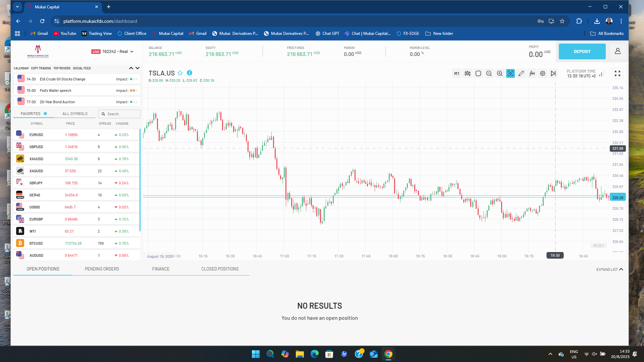Reload the page in Chrome
The width and height of the screenshot is (644, 362).
pos(42,21)
